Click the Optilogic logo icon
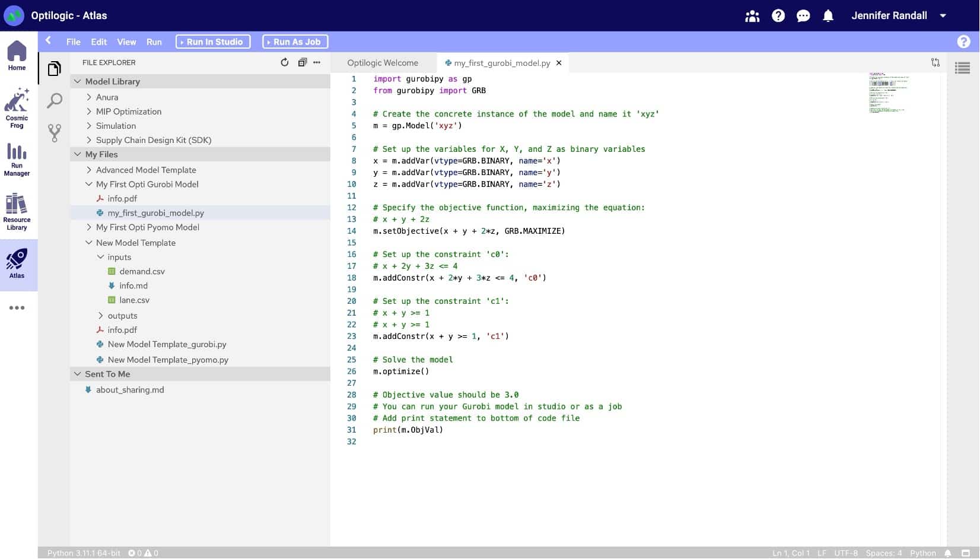This screenshot has height=559, width=980. (x=14, y=15)
